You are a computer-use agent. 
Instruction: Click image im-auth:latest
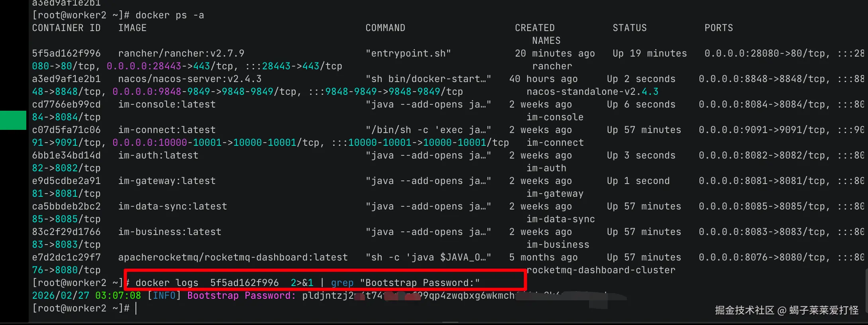pyautogui.click(x=158, y=155)
